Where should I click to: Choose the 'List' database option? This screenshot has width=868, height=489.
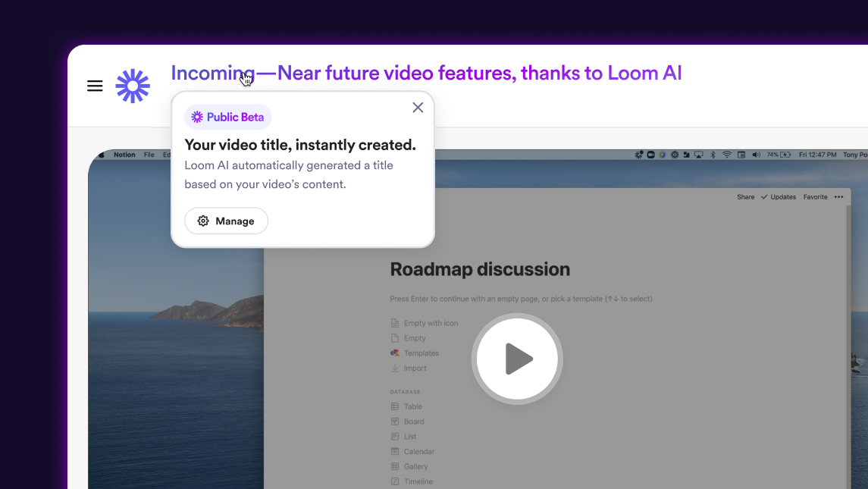tap(403, 437)
